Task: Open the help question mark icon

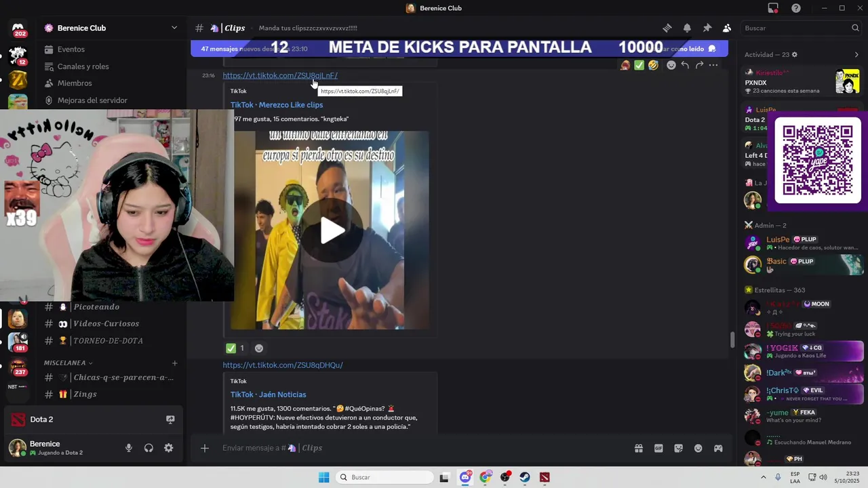Action: [x=796, y=8]
